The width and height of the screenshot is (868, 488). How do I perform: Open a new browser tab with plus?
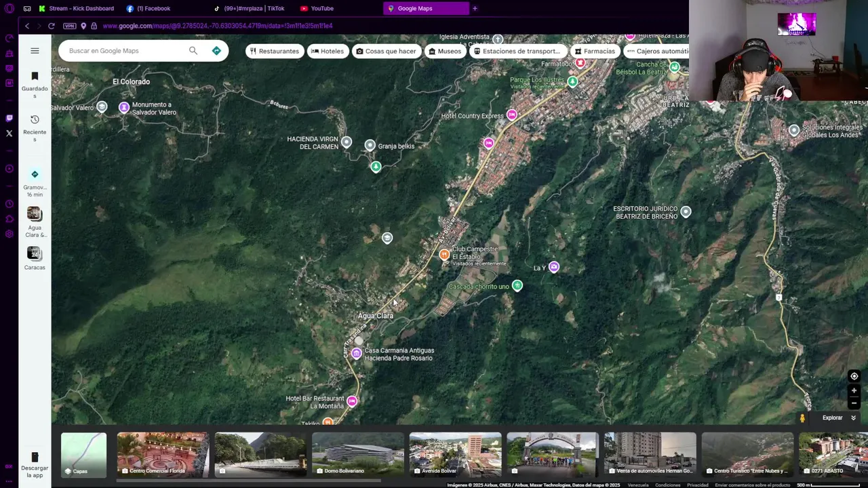(475, 8)
